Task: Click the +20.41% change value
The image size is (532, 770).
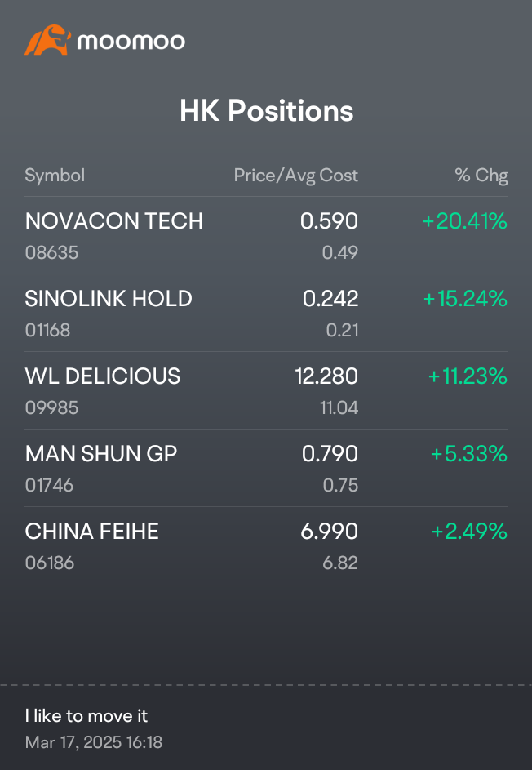Action: (x=465, y=221)
